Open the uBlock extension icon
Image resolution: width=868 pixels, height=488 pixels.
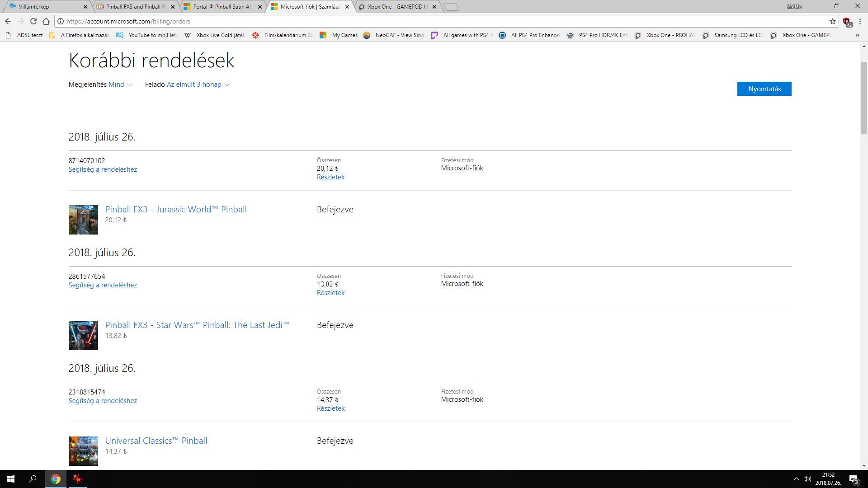(847, 22)
